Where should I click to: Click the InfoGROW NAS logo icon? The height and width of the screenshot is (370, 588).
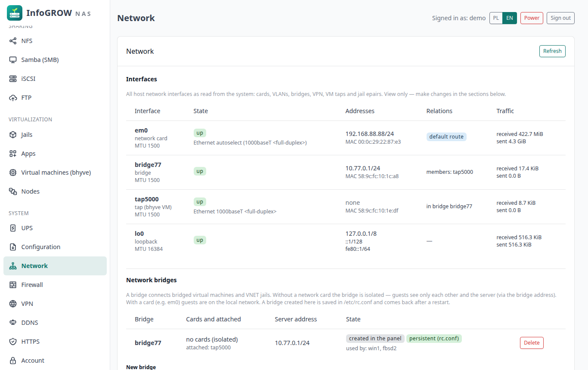[x=15, y=13]
